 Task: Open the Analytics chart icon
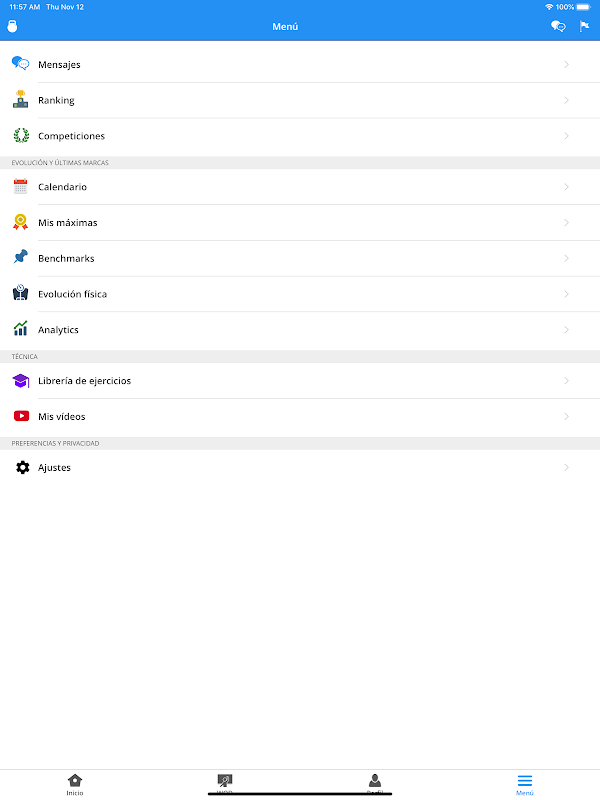coord(21,330)
